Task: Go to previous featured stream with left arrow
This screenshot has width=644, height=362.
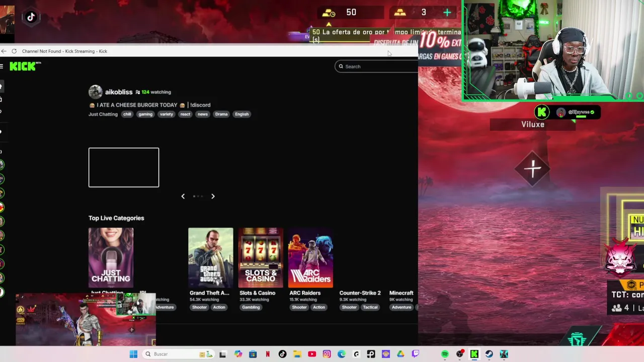Action: (x=183, y=196)
